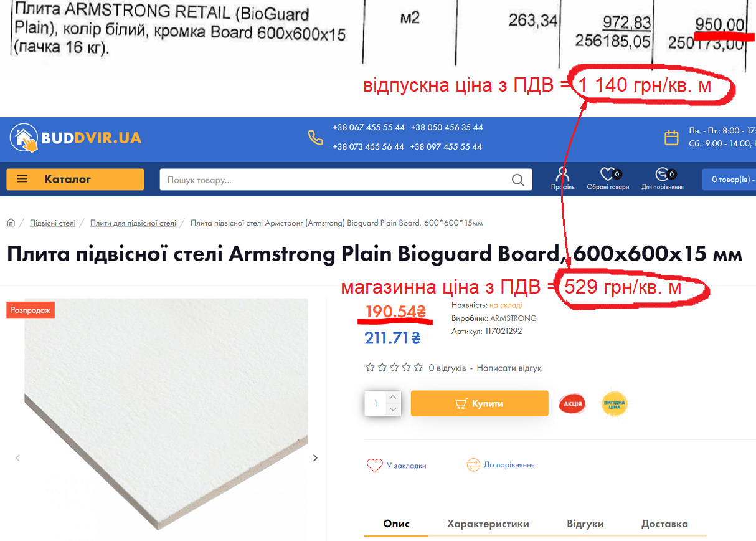The image size is (756, 541).
Task: Decrease quantity with the down arrow
Action: click(393, 409)
